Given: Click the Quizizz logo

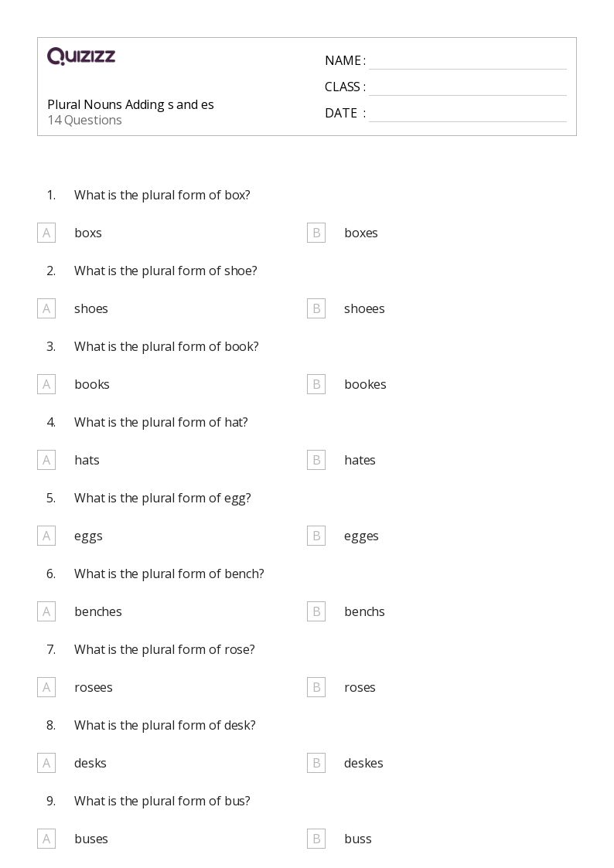Looking at the screenshot, I should pyautogui.click(x=81, y=56).
